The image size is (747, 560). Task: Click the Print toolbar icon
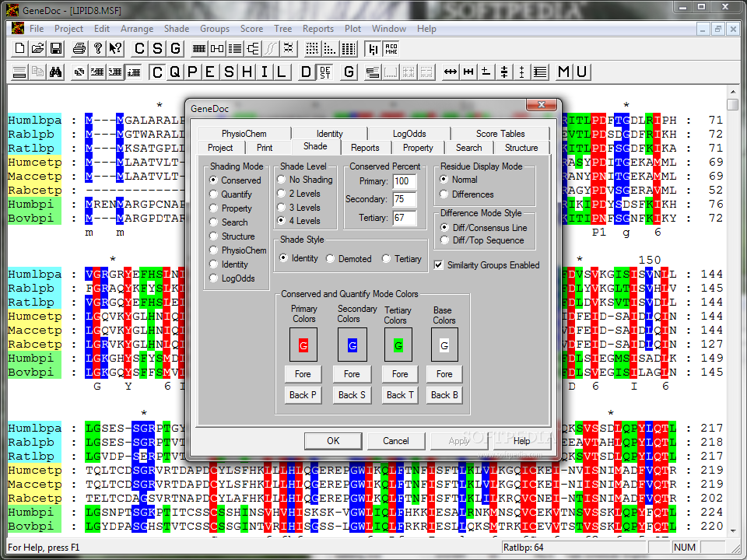coord(79,48)
